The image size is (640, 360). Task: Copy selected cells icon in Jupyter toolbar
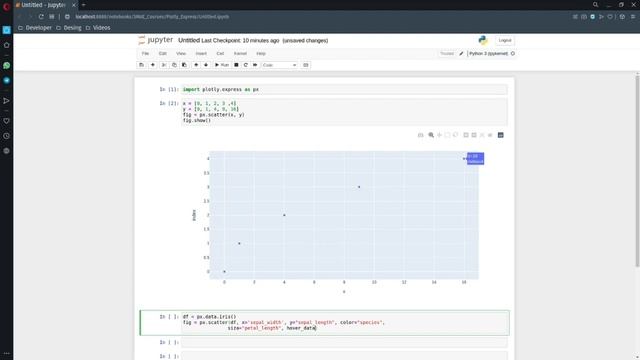[x=174, y=65]
